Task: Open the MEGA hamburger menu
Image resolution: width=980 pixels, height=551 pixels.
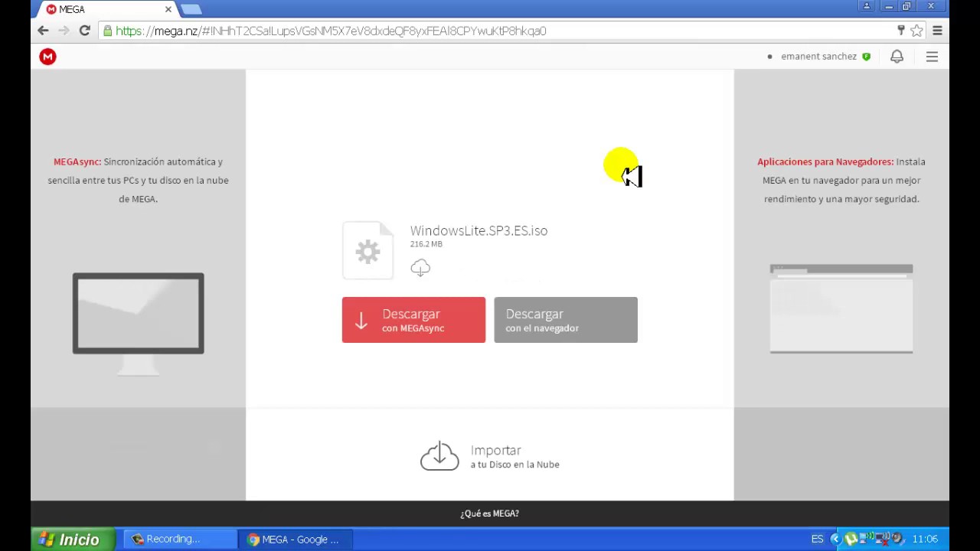Action: (x=932, y=57)
